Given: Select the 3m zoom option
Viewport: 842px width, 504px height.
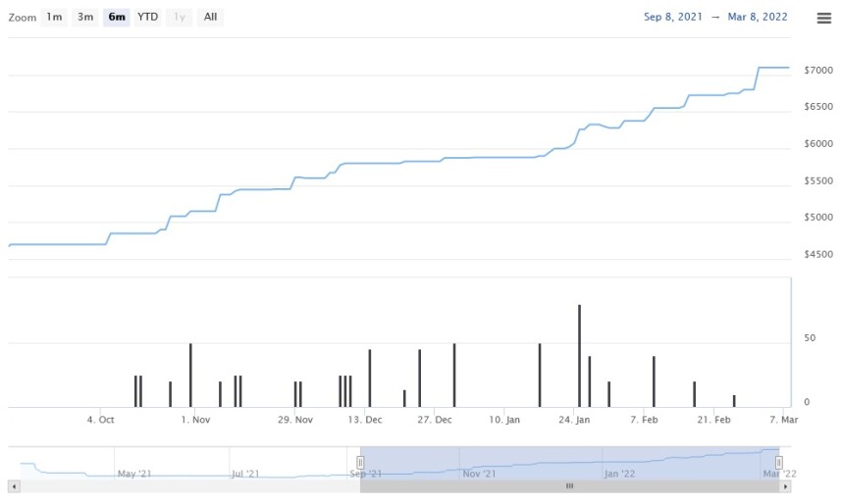Looking at the screenshot, I should pos(85,17).
